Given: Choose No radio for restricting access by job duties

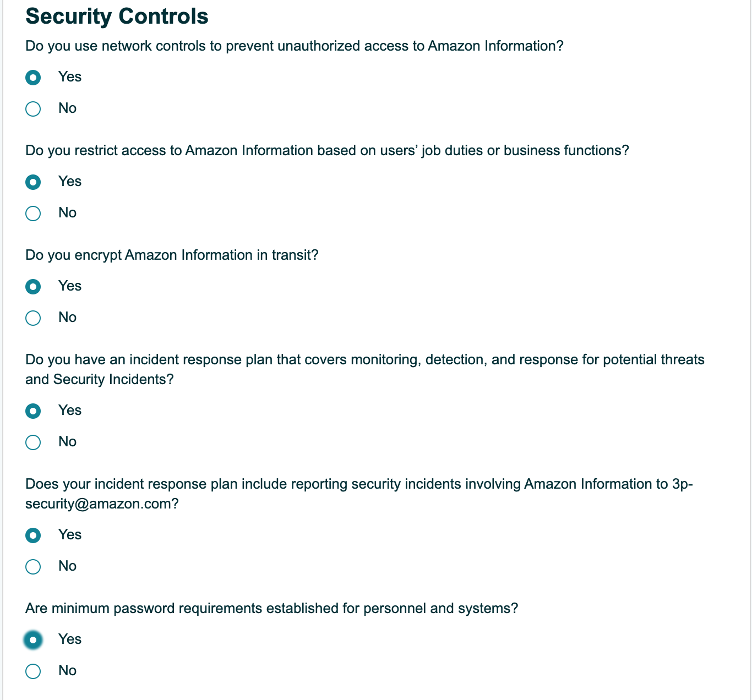Looking at the screenshot, I should point(33,214).
